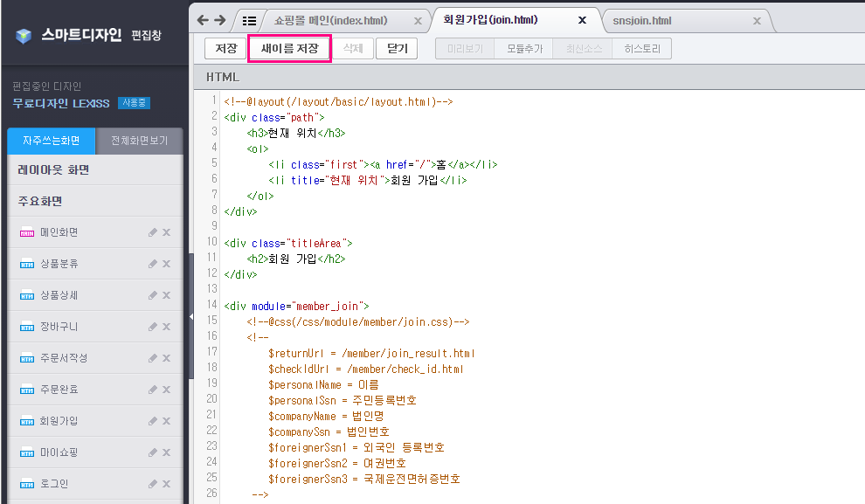Click the layout comment on line 1
865x504 pixels.
pyautogui.click(x=338, y=102)
